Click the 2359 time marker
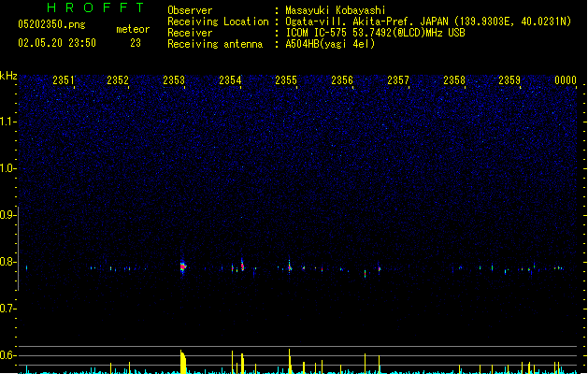Image resolution: width=588 pixels, height=374 pixels. click(509, 80)
